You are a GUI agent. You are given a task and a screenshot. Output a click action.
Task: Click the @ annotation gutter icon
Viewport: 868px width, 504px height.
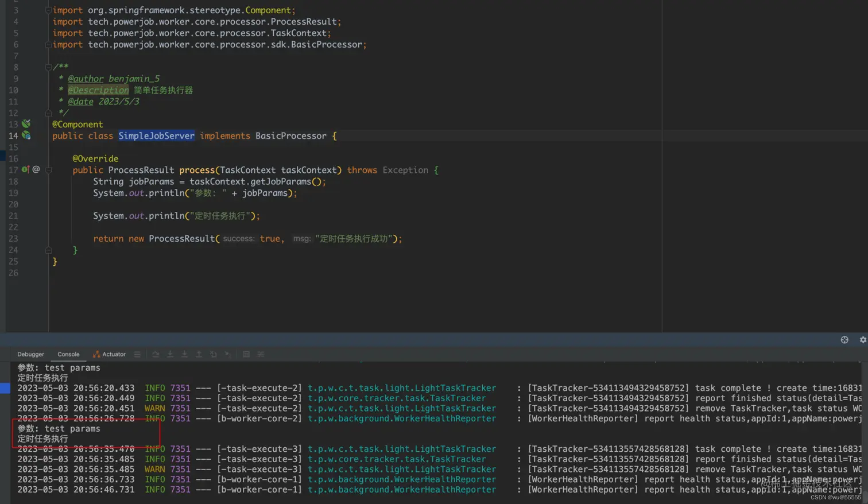(36, 169)
